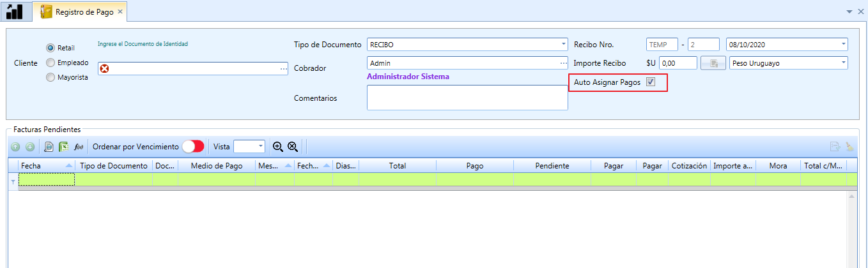Open the formula (fx) editor icon

tap(79, 147)
